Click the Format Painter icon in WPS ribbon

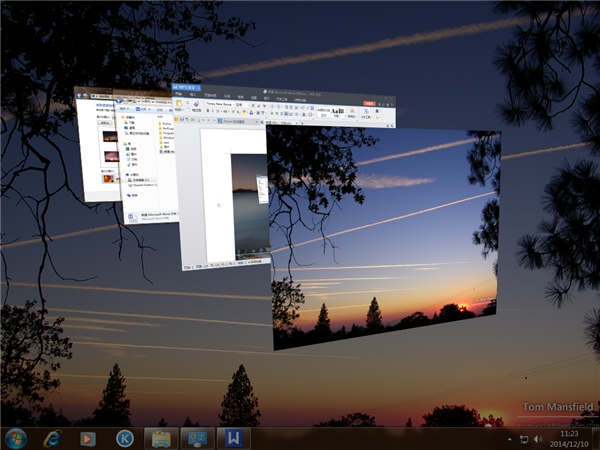[x=196, y=106]
